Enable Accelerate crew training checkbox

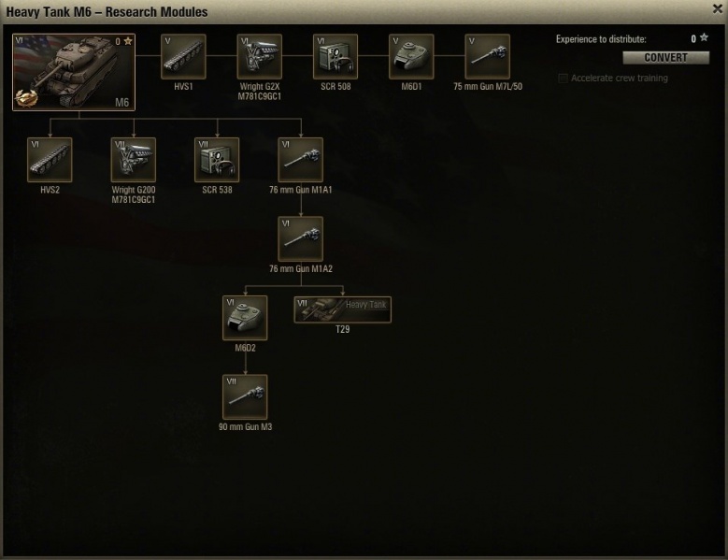click(x=563, y=78)
